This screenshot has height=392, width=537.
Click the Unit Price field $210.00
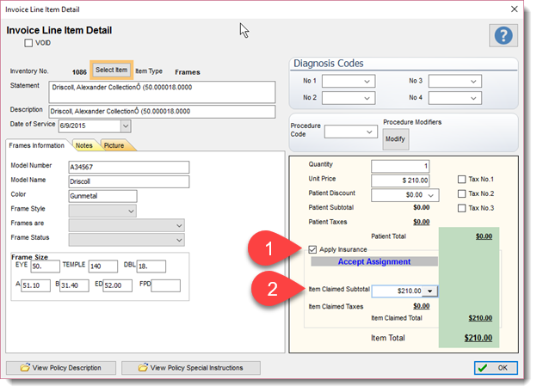[x=400, y=181]
